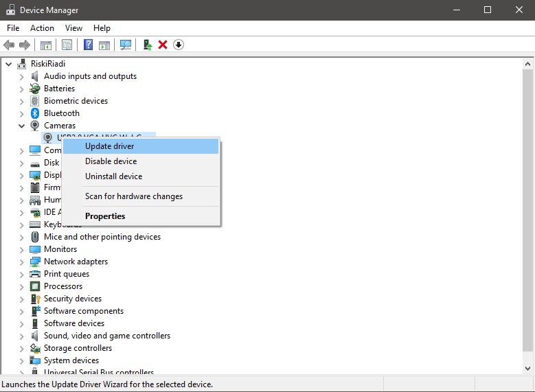Choose Update driver from context menu
This screenshot has height=392, width=535.
tap(141, 146)
